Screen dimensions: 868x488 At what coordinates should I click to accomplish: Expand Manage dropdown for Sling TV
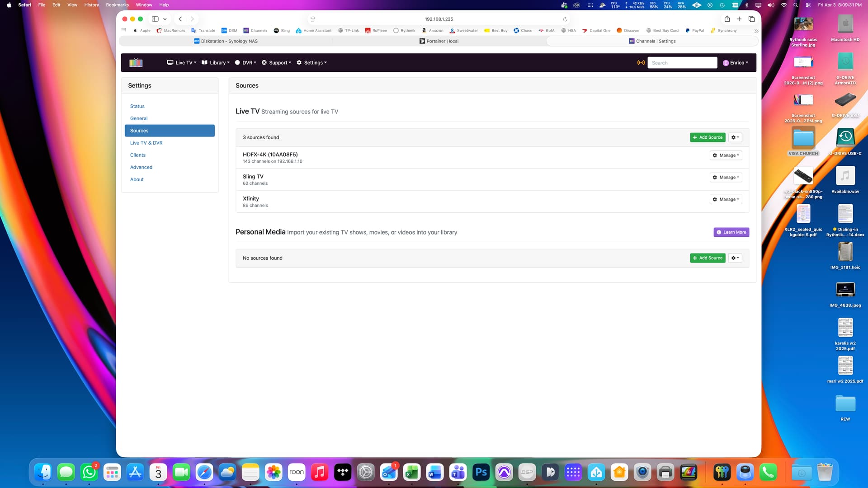point(726,178)
